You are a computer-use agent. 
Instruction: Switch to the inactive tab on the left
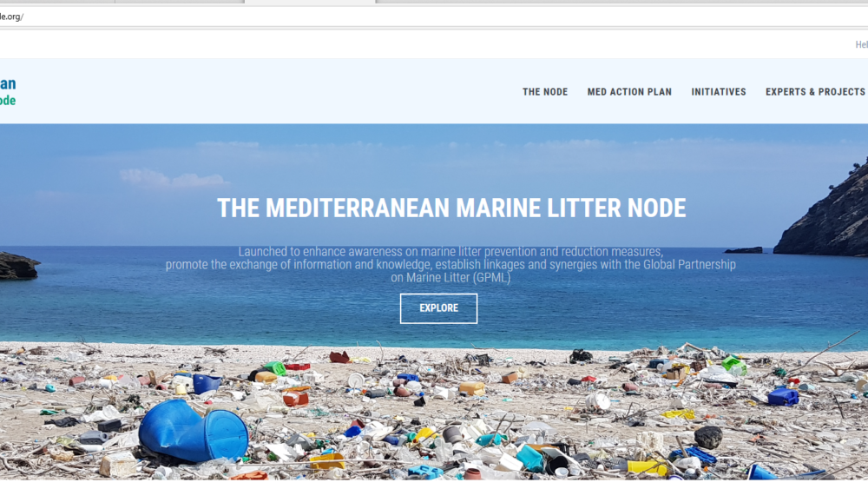click(x=180, y=2)
